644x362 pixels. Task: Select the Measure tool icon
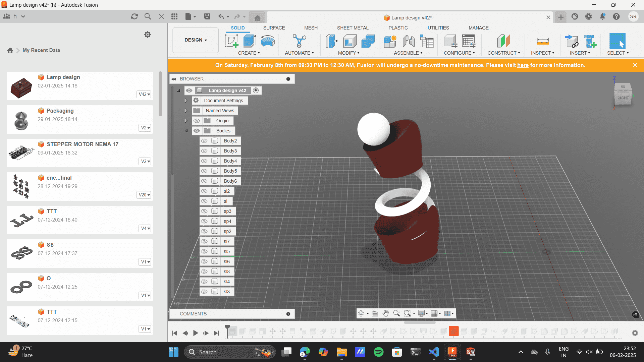(x=542, y=41)
